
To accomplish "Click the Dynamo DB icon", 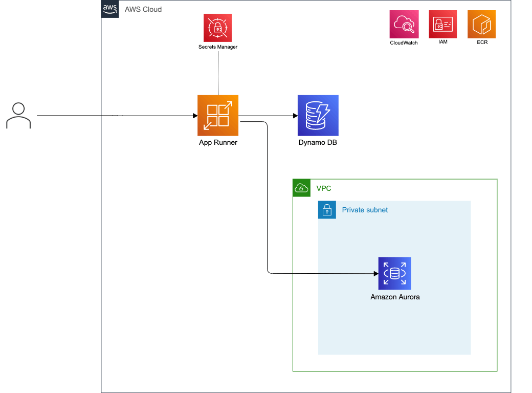I will pos(318,115).
